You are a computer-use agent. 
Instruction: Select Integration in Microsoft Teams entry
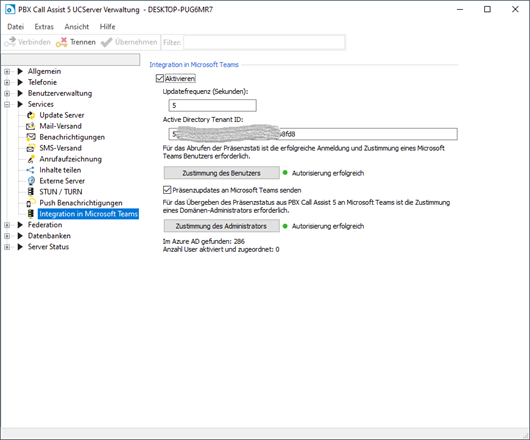point(88,214)
